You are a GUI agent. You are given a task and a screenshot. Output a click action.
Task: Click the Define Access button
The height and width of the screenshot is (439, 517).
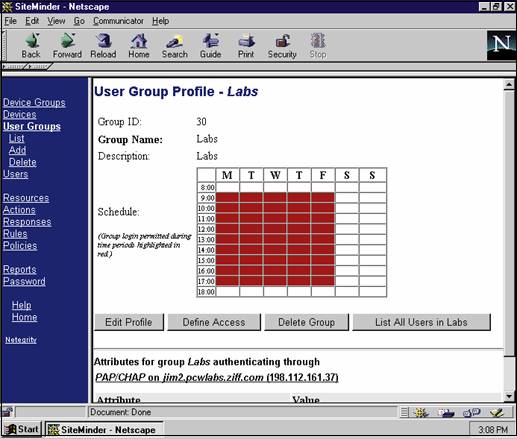pyautogui.click(x=214, y=322)
